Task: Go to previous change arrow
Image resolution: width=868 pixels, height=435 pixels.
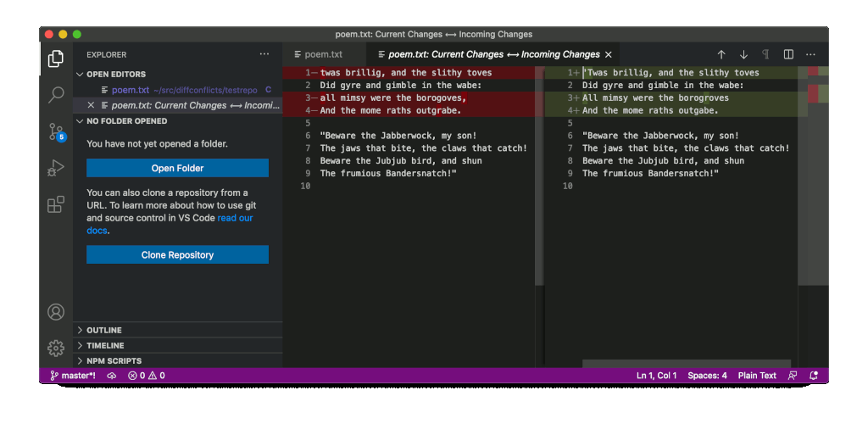Action: point(721,54)
